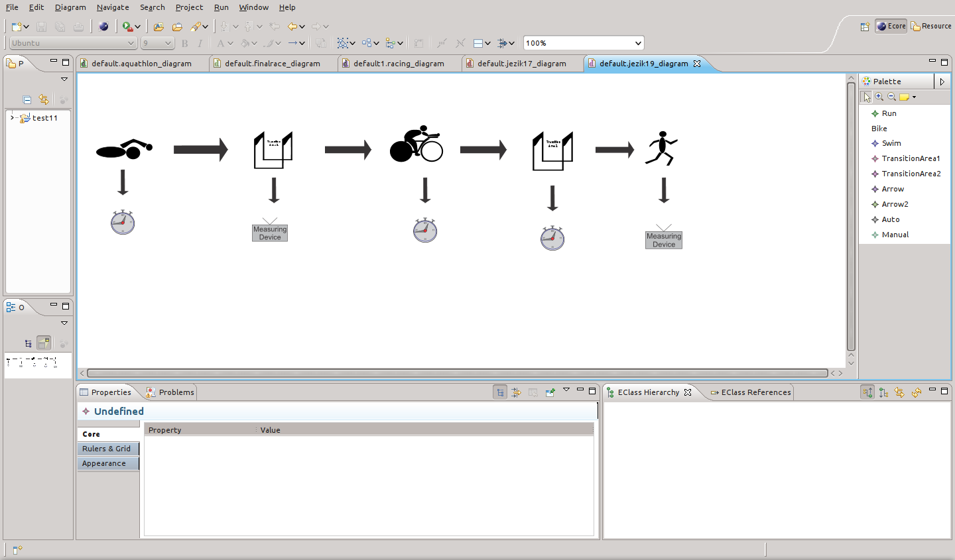Open the Navigate menu
Image resolution: width=955 pixels, height=560 pixels.
(113, 7)
